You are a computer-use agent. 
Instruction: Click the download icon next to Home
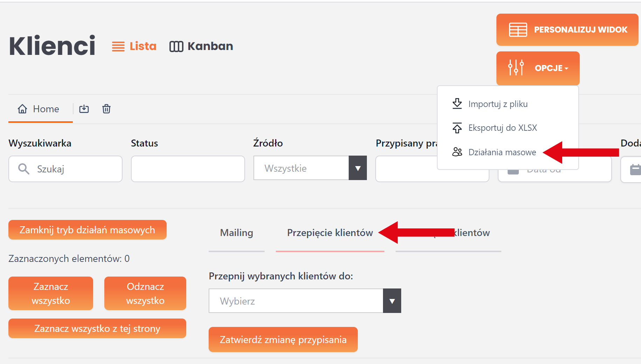pos(84,109)
